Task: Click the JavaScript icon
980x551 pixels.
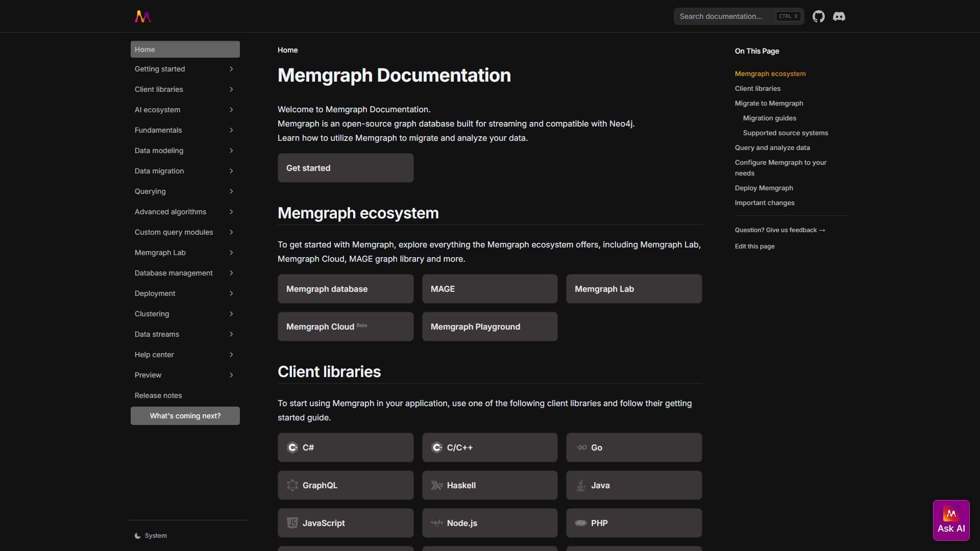Action: [292, 523]
